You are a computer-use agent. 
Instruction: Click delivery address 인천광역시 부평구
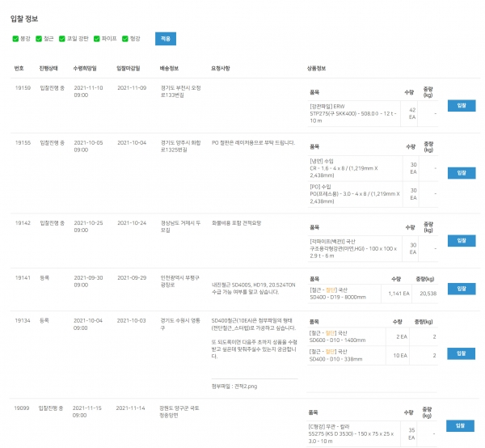tap(179, 281)
